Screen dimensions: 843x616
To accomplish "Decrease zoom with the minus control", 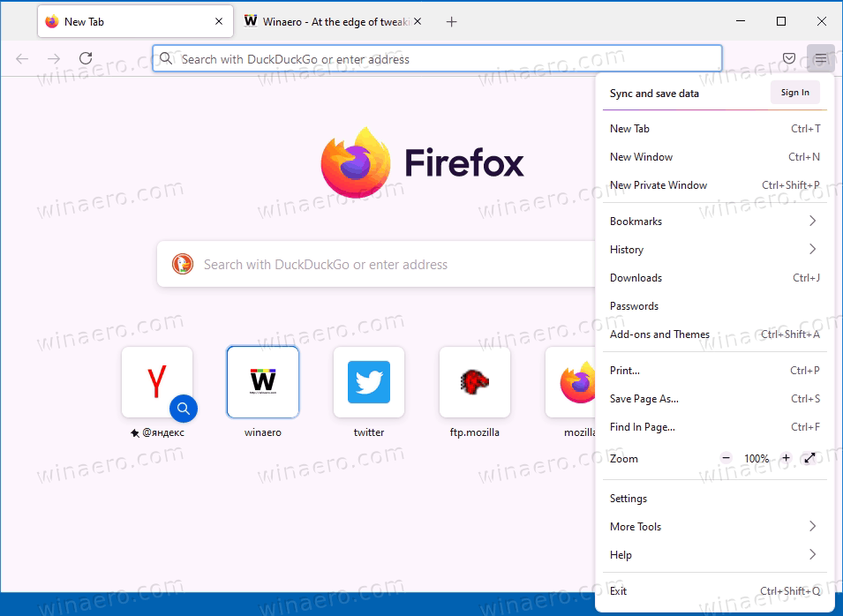I will tap(726, 458).
